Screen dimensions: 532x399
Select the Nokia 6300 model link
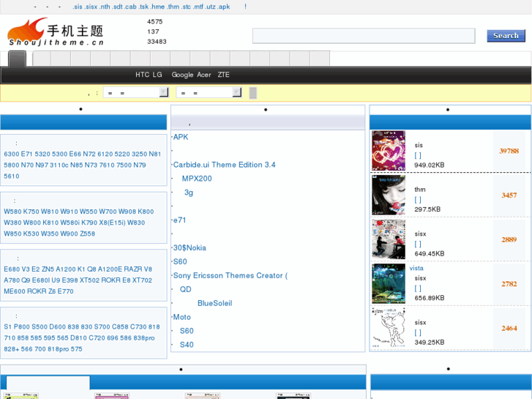pos(12,154)
